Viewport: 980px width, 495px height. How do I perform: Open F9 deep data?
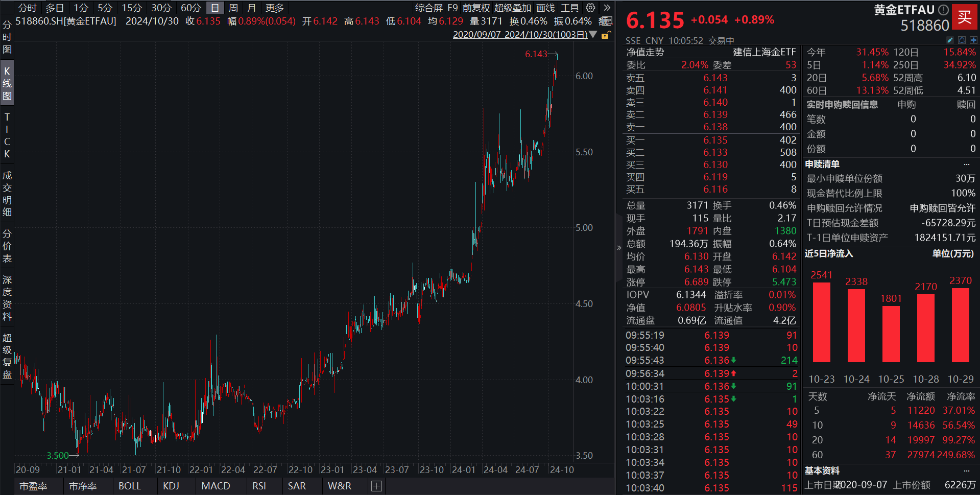(452, 8)
